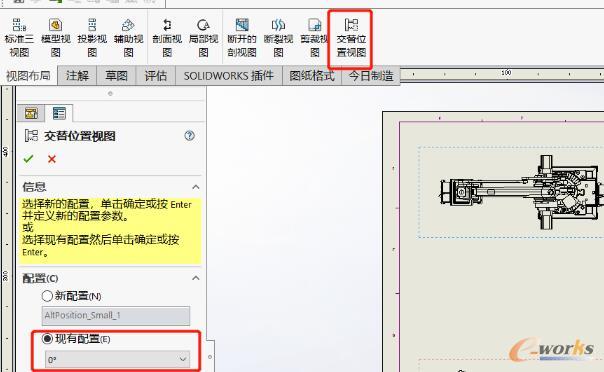Select the Broken-out Section tool (断开的剖视图)
Screen dimensions: 604x372
coord(242,38)
